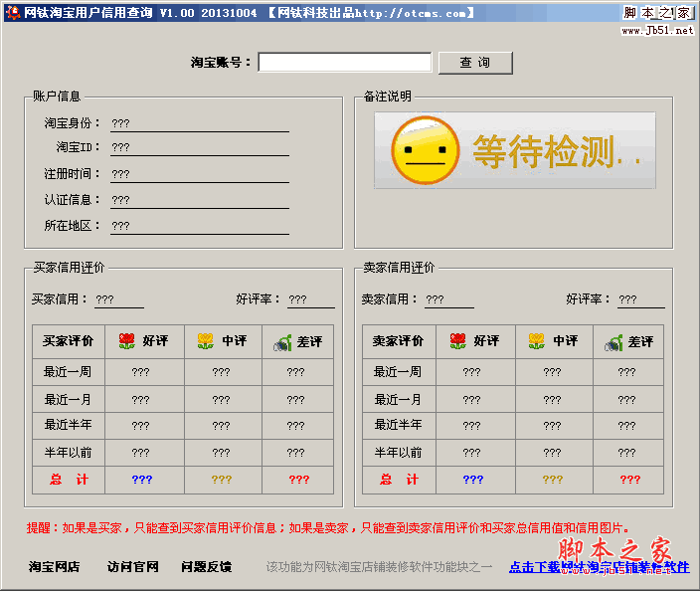The image size is (700, 592).
Task: Click seller table 最近一月 row label
Action: (x=398, y=399)
